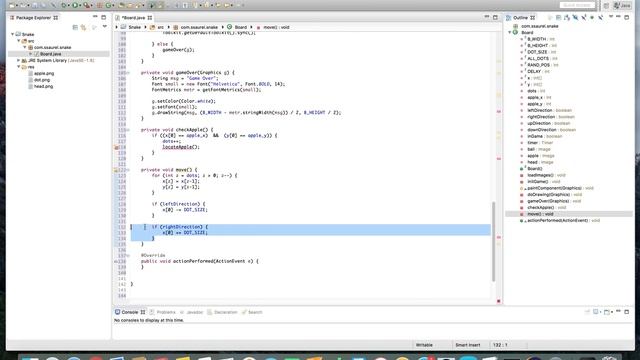640x360 pixels.
Task: Select actionPerformed(ActionEvent) in Outline
Action: coord(563,220)
